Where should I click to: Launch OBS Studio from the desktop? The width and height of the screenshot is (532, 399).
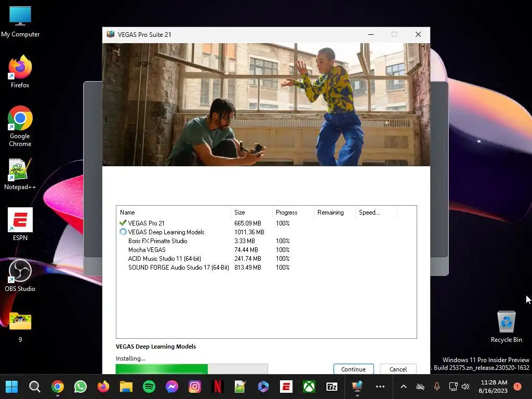(20, 275)
